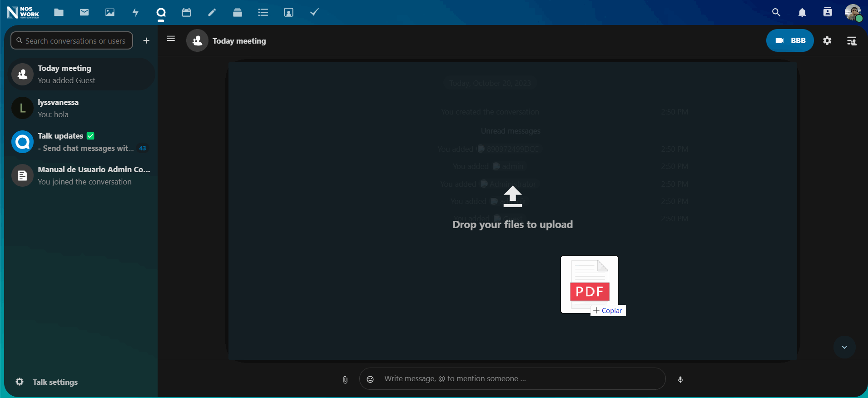Click the Today meeting conversation avatar in header
This screenshot has height=398, width=868.
(197, 40)
